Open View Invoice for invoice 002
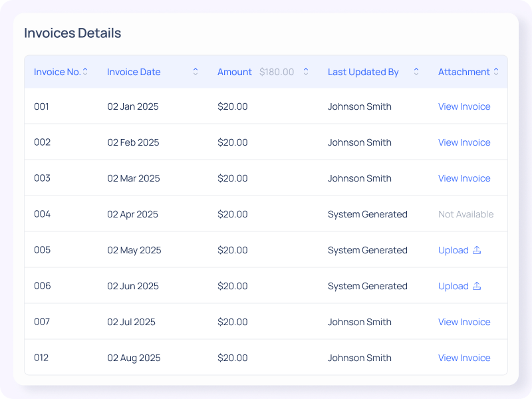This screenshot has width=532, height=399. pos(464,143)
